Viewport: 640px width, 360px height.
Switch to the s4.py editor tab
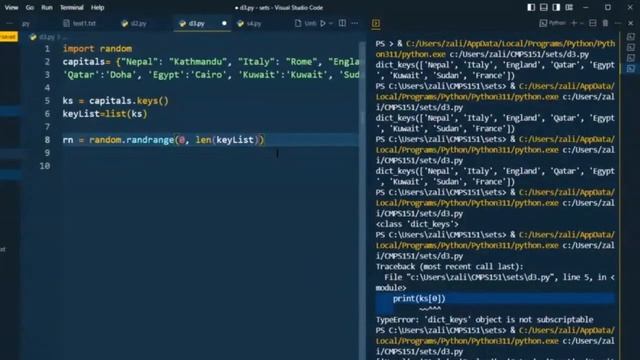coord(249,23)
